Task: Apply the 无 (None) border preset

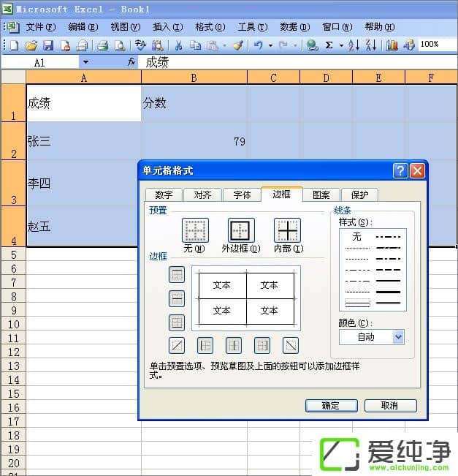Action: [x=195, y=230]
